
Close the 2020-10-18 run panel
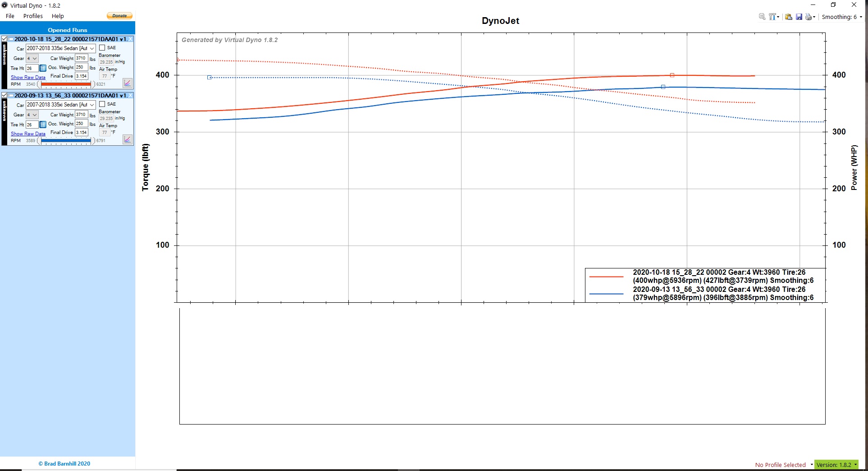(x=131, y=39)
